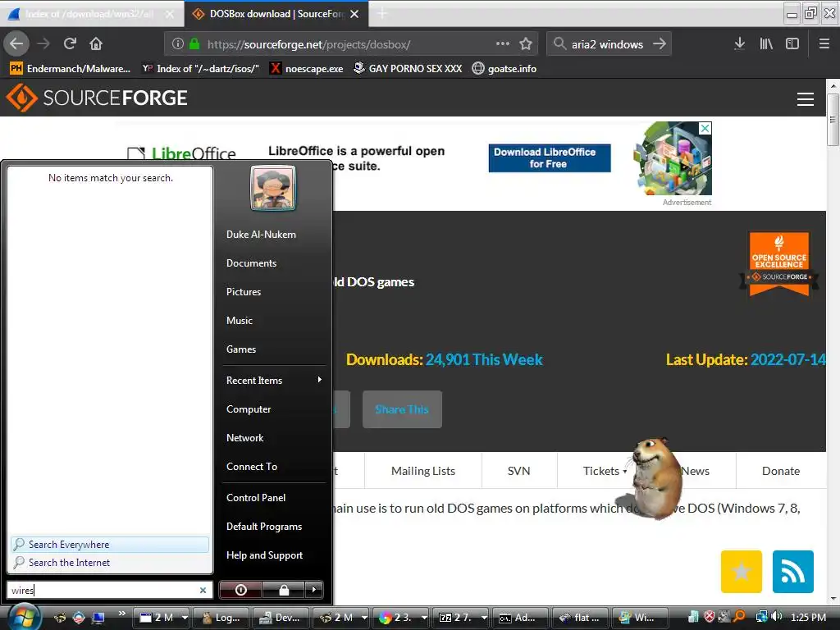Open Help and Support

click(265, 555)
